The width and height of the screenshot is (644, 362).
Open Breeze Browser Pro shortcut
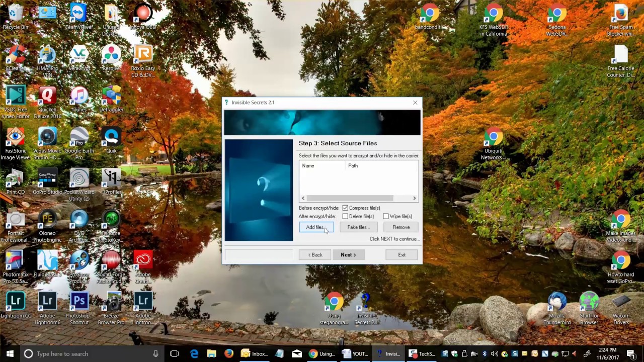(x=111, y=309)
